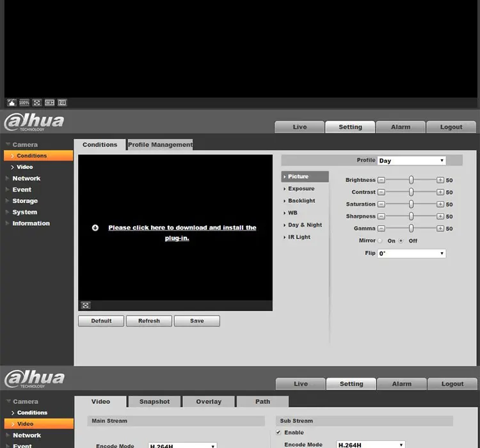Open Live tab on the Conditions page header
Viewport: 480px width, 448px height.
(300, 127)
